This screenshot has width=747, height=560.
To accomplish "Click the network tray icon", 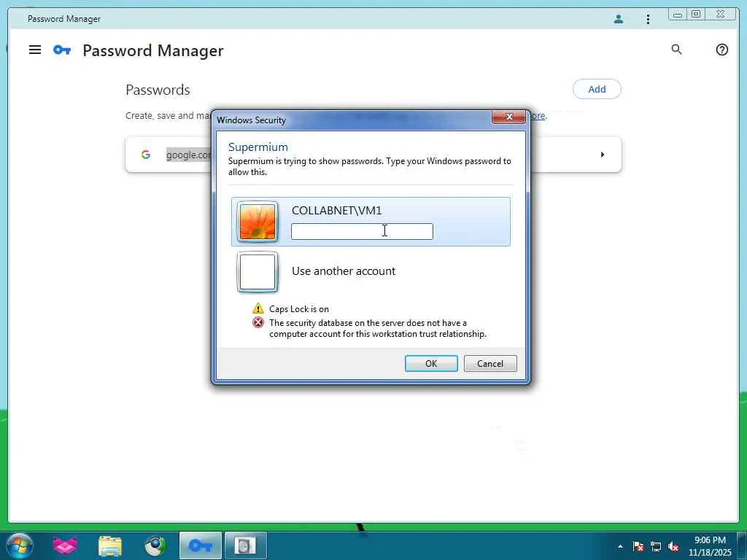I will 656,546.
